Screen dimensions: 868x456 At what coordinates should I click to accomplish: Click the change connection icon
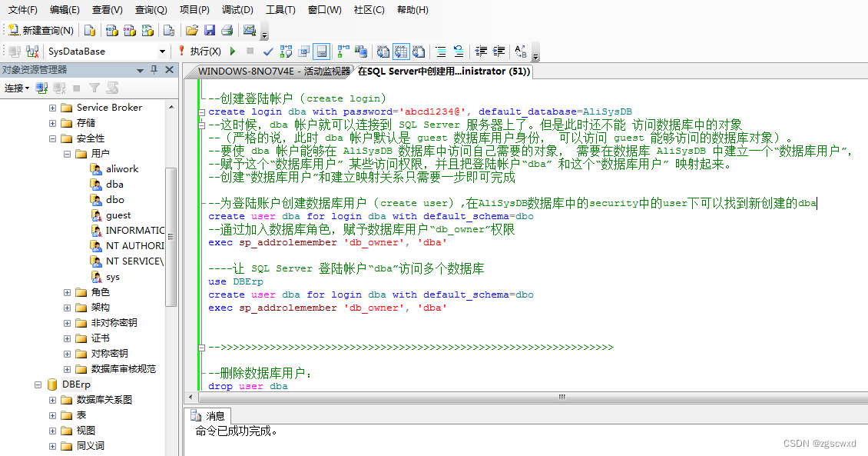(33, 52)
